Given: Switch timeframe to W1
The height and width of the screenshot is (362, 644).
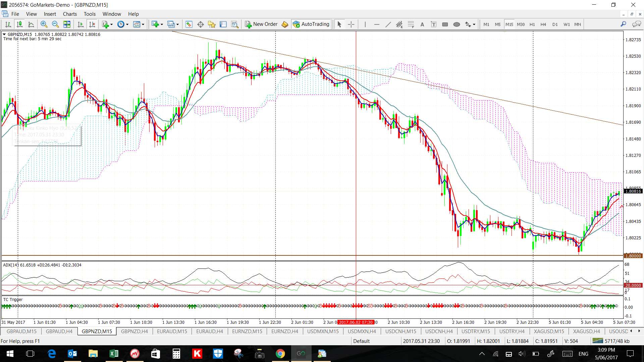Looking at the screenshot, I should point(567,24).
